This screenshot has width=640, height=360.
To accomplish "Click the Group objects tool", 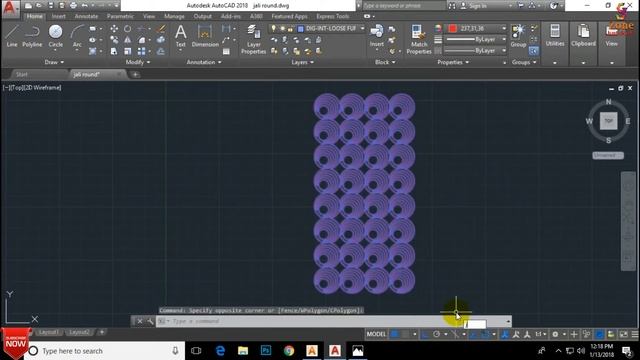I will coord(518,36).
